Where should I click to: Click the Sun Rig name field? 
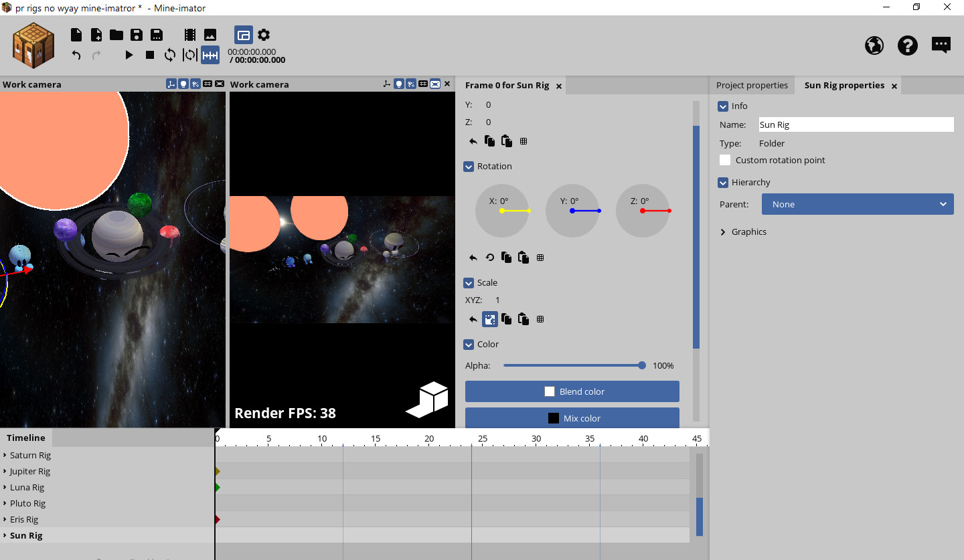tap(856, 124)
